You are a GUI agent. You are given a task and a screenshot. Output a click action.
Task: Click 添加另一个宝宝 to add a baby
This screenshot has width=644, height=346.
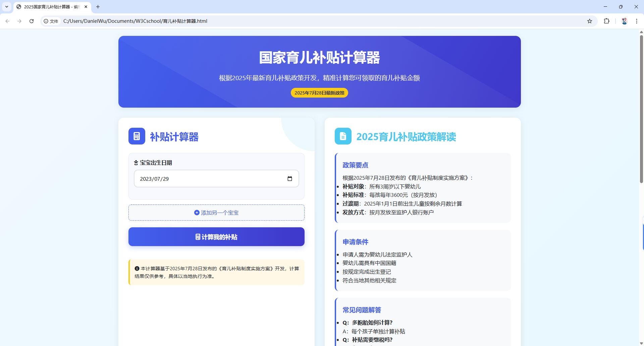(216, 213)
